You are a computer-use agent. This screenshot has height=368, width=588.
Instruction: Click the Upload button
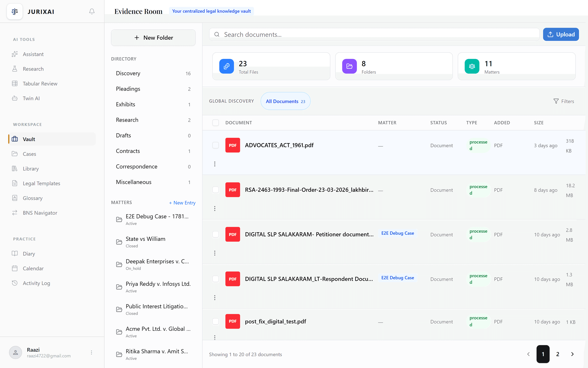[561, 35]
